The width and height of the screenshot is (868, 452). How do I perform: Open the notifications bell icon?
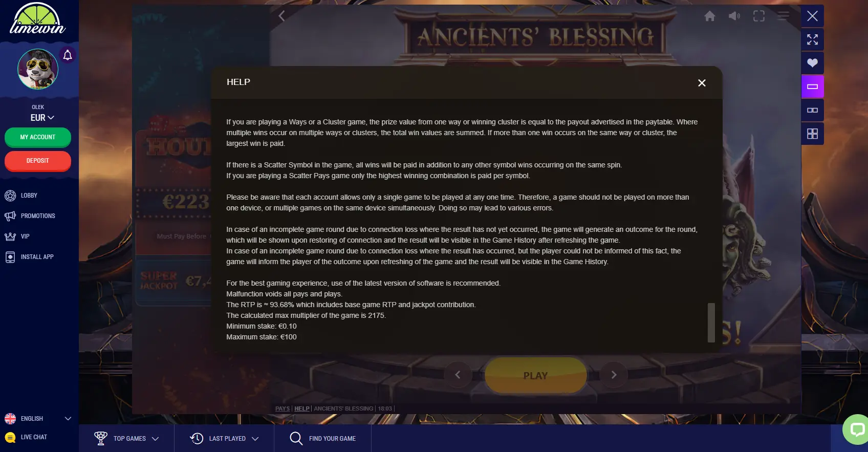tap(68, 55)
